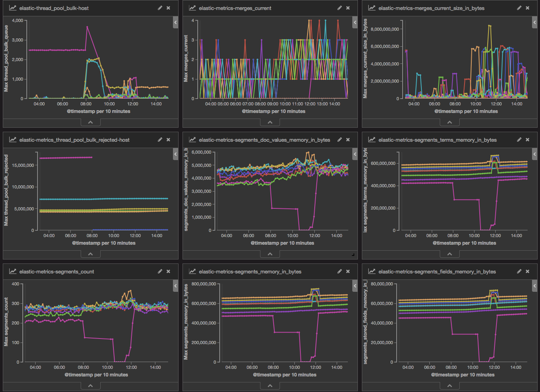Click the elastic-metrics-merges_current panel title
This screenshot has width=540, height=392.
[x=235, y=8]
